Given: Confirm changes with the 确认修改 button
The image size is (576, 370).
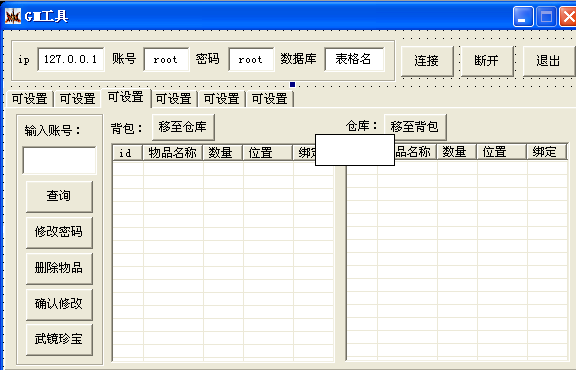Looking at the screenshot, I should tap(59, 304).
